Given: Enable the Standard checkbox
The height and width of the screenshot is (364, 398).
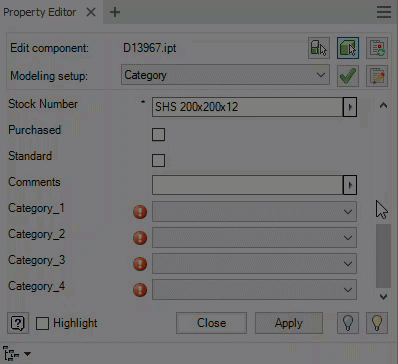Looking at the screenshot, I should pyautogui.click(x=158, y=161).
